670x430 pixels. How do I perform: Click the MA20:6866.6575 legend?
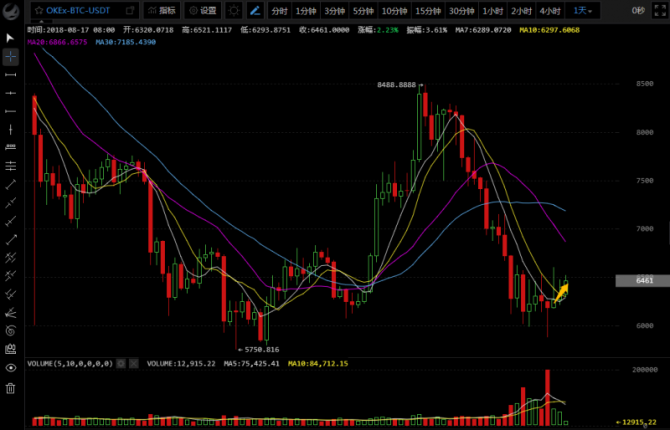[x=57, y=42]
